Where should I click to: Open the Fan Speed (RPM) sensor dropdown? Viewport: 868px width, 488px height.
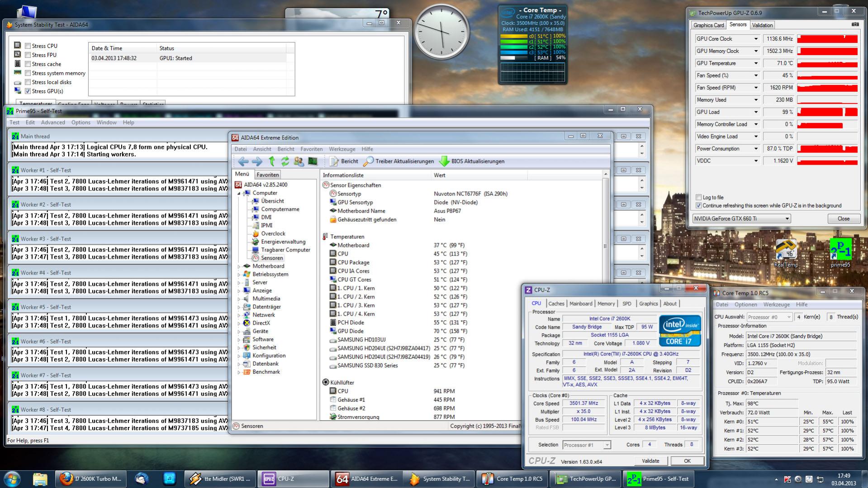tap(755, 88)
